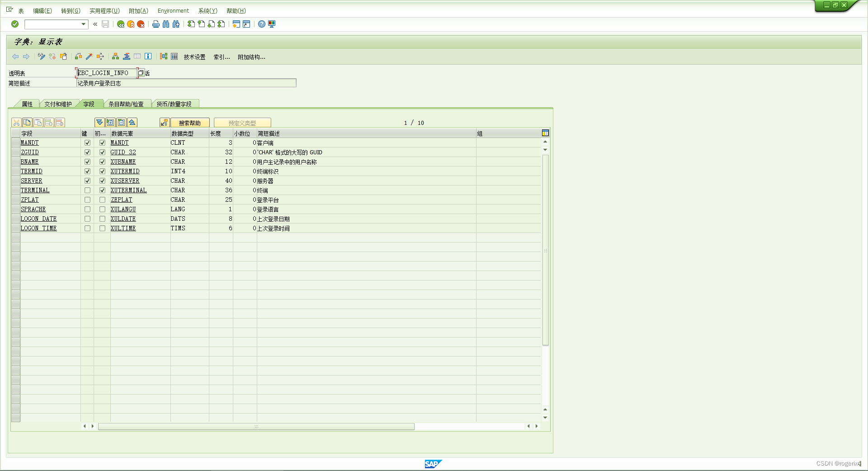
Task: Click the Customize Local Layout monitor icon
Action: click(272, 24)
